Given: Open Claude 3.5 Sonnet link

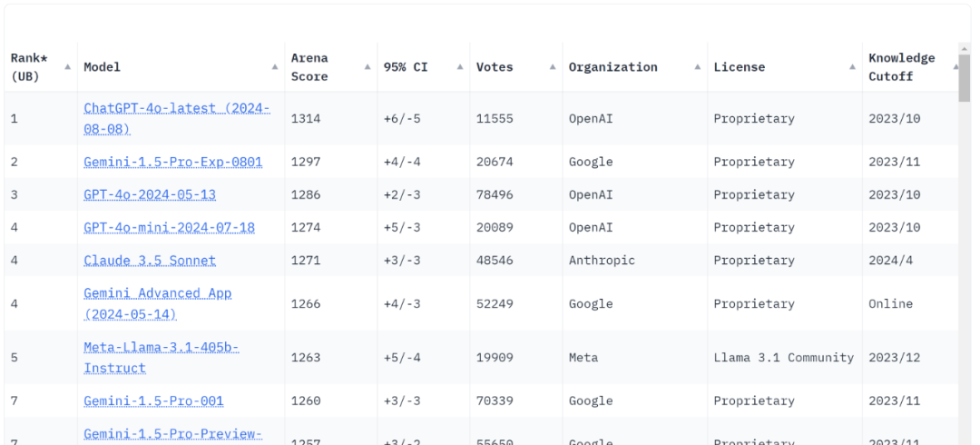Looking at the screenshot, I should (x=150, y=261).
